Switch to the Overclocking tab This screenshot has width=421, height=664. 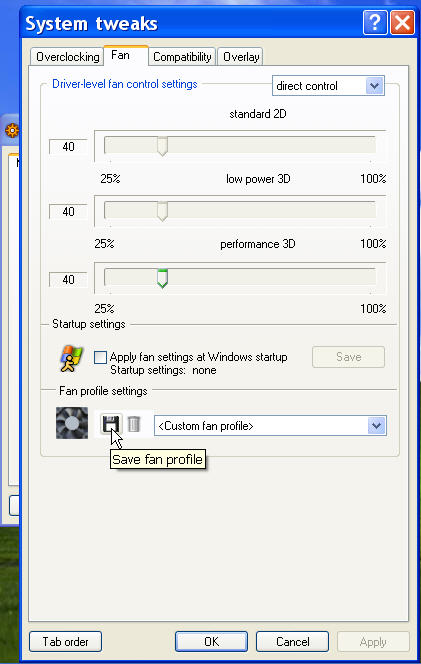pyautogui.click(x=67, y=57)
